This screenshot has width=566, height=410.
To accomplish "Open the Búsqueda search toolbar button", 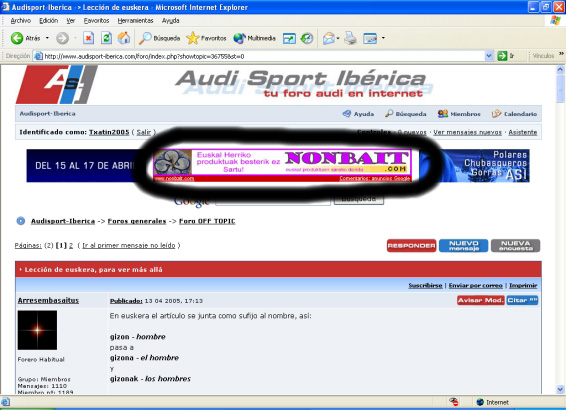I will tap(160, 38).
